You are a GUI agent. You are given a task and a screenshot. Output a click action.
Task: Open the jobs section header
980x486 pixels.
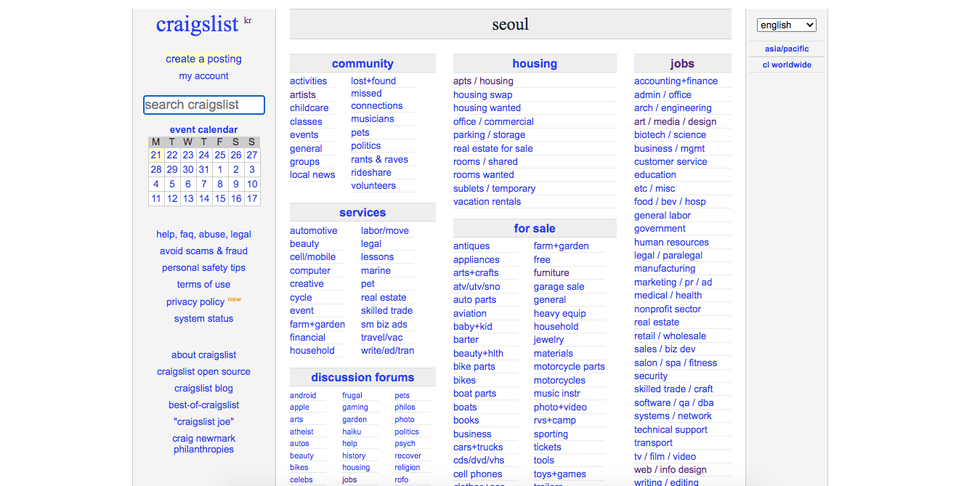[x=682, y=63]
